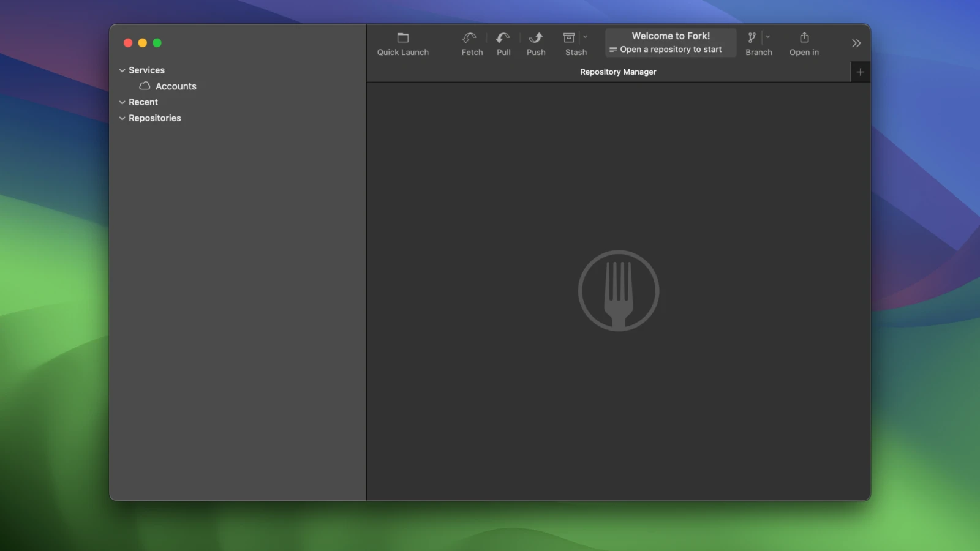
Task: Click the Welcome to Fork status box
Action: [671, 42]
